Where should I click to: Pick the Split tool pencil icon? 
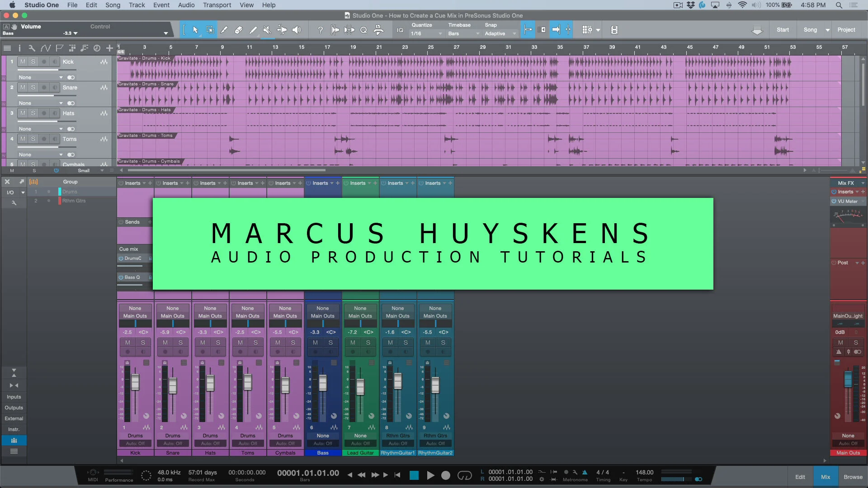(x=224, y=30)
